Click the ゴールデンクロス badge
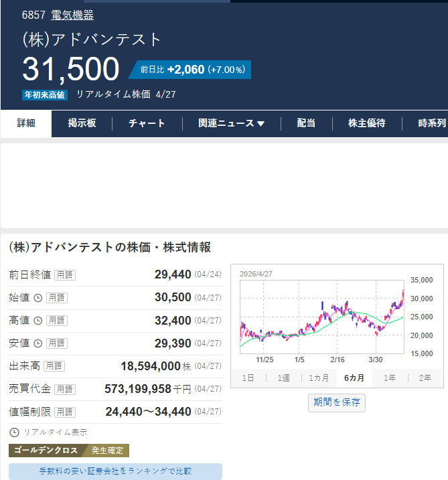This screenshot has height=480, width=448. [x=46, y=451]
